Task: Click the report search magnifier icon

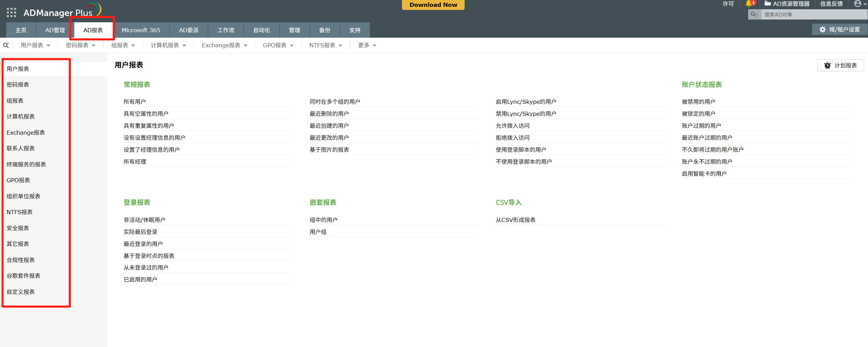Action: 6,45
